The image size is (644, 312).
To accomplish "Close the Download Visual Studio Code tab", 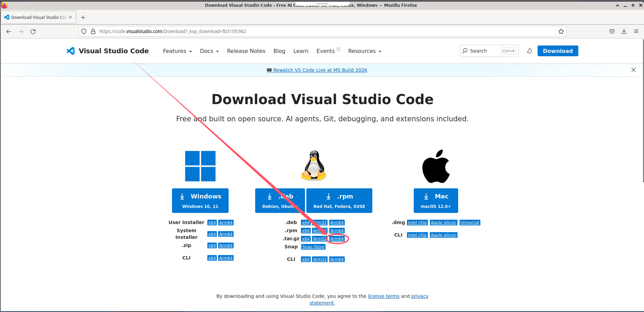I will click(x=70, y=17).
